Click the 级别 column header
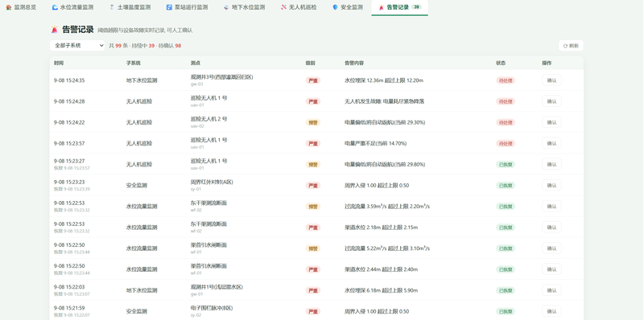644x320 pixels. [311, 64]
